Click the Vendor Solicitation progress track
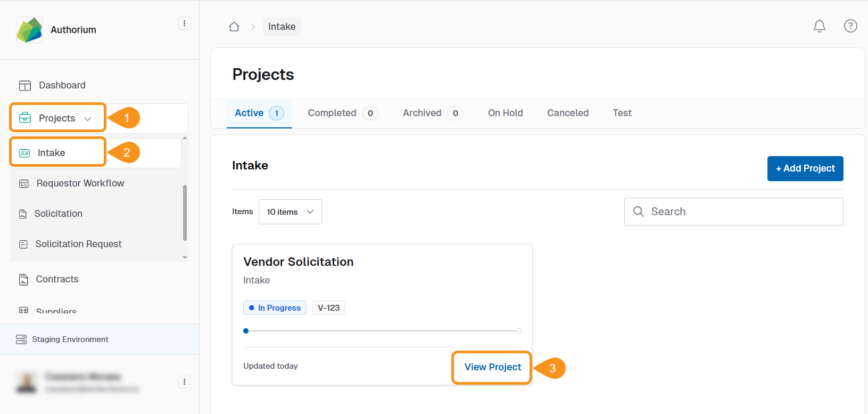 pos(382,331)
